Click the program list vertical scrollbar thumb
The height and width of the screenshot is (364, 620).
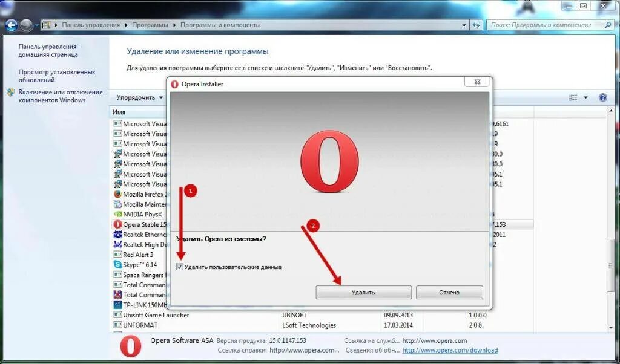[x=611, y=265]
